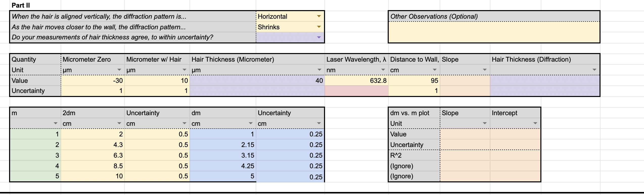Open Hair Thickness (Micrometer) unit dropdown arrow
Viewport: 644px width, 195px height.
(319, 70)
